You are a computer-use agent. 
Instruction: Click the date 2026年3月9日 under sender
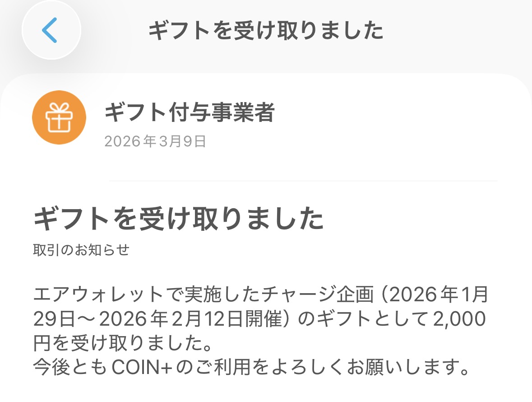(x=155, y=141)
